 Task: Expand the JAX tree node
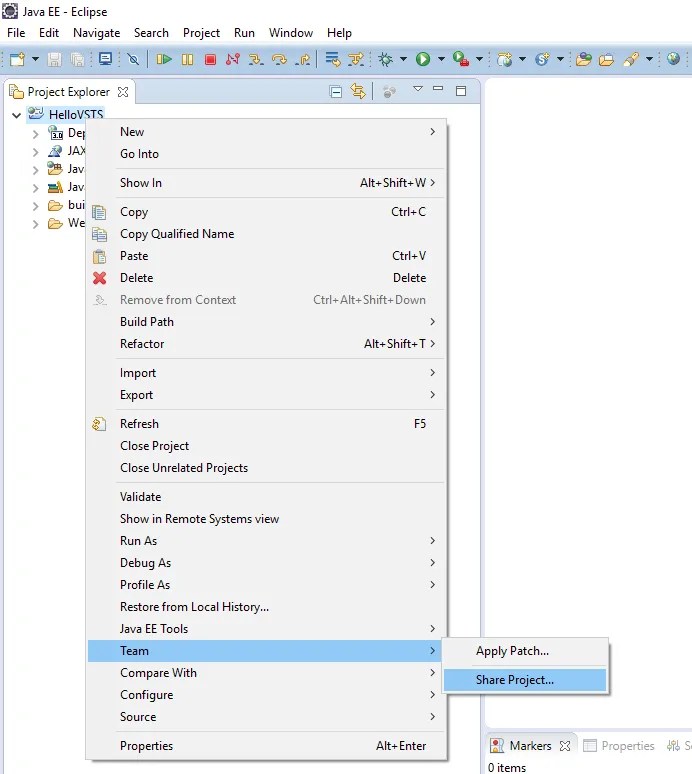click(x=36, y=152)
